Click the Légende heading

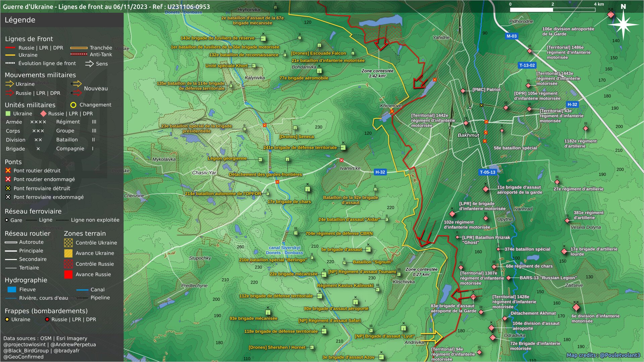click(20, 20)
